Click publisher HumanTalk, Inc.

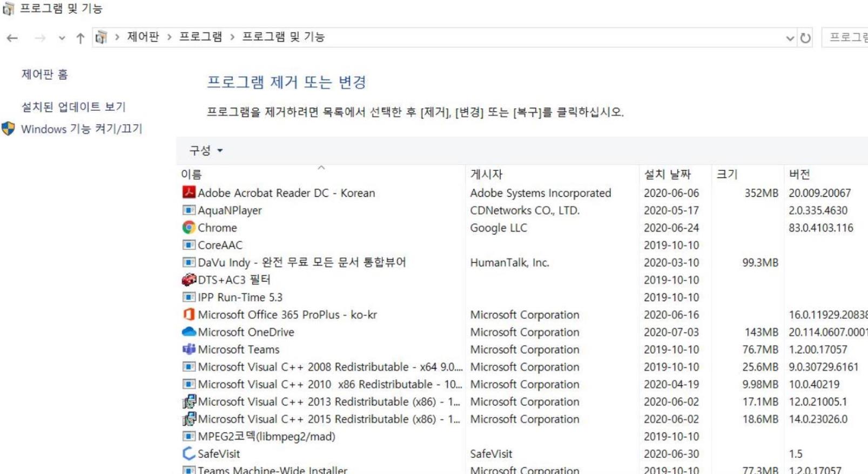click(x=509, y=262)
